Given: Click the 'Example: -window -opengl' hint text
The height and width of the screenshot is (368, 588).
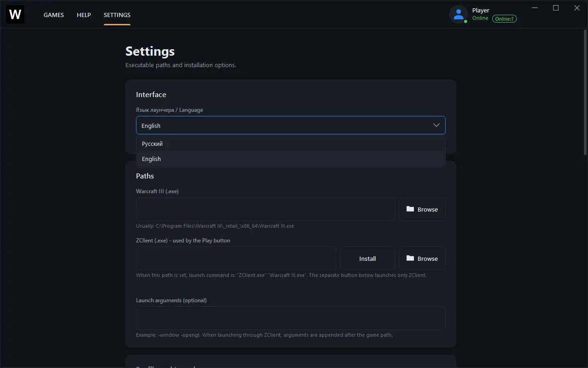Looking at the screenshot, I should click(264, 335).
